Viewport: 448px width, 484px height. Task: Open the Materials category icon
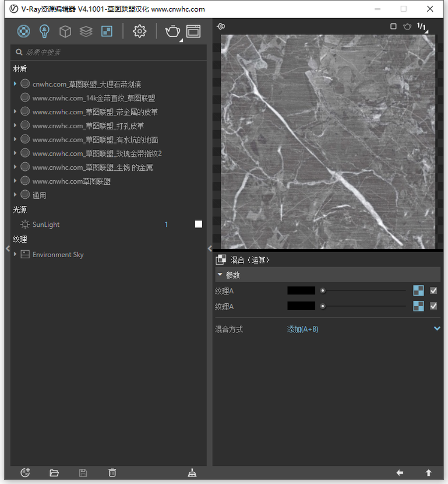(24, 31)
